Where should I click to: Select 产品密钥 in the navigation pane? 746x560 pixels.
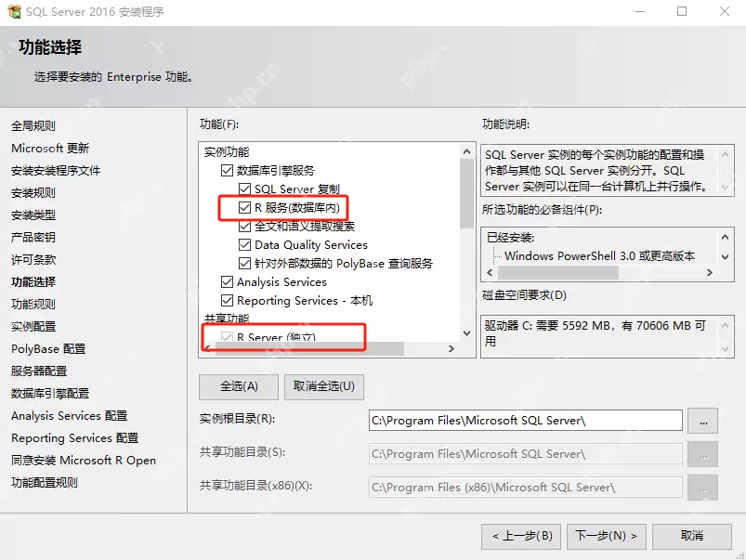[x=34, y=237]
